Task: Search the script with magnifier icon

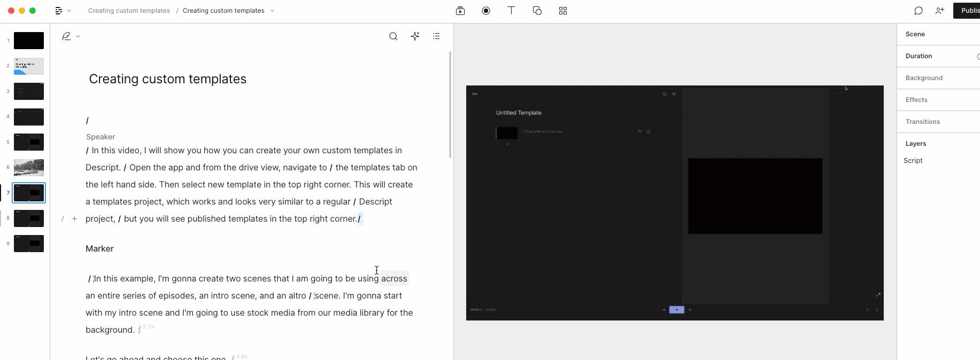Action: (x=393, y=36)
